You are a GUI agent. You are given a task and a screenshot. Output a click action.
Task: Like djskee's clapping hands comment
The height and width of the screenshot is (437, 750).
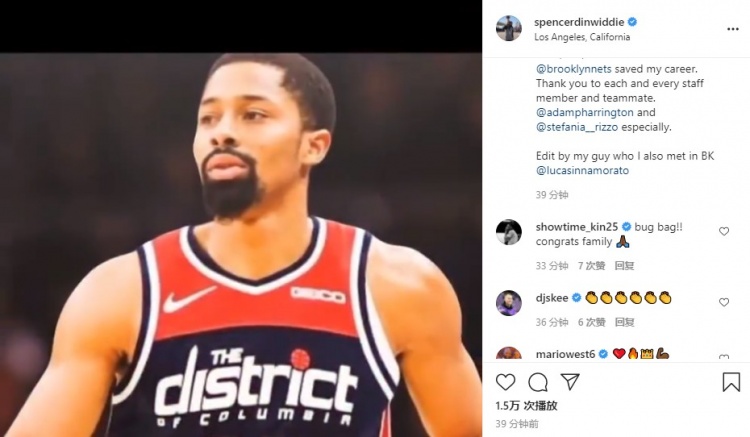pos(724,302)
